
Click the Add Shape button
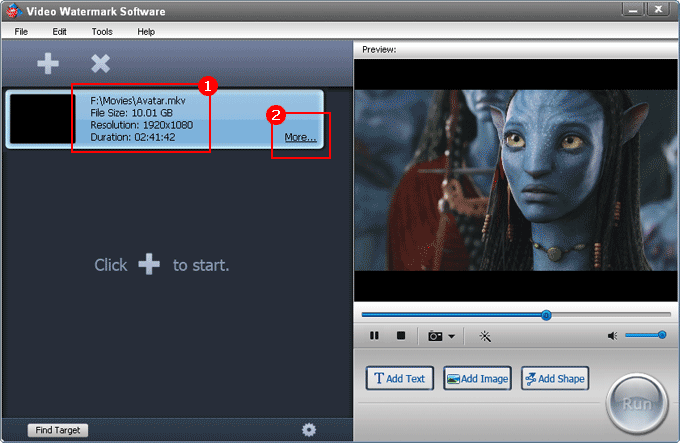[555, 378]
